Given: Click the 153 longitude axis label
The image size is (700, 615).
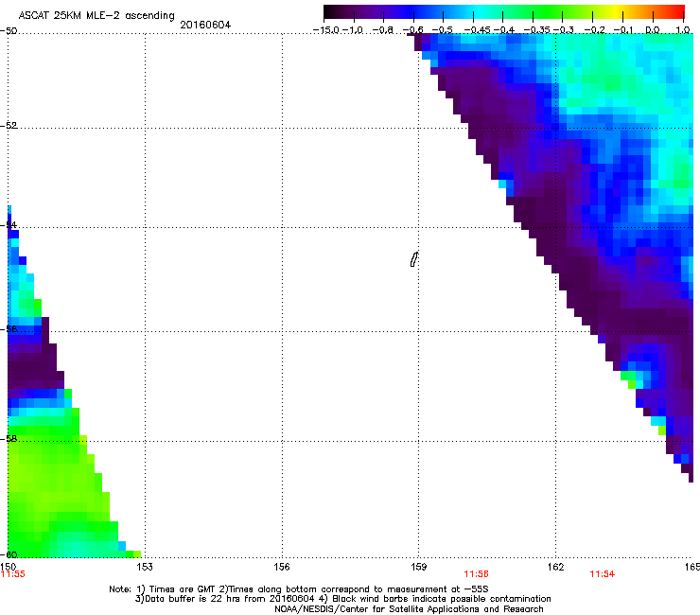Looking at the screenshot, I should click(x=145, y=567).
